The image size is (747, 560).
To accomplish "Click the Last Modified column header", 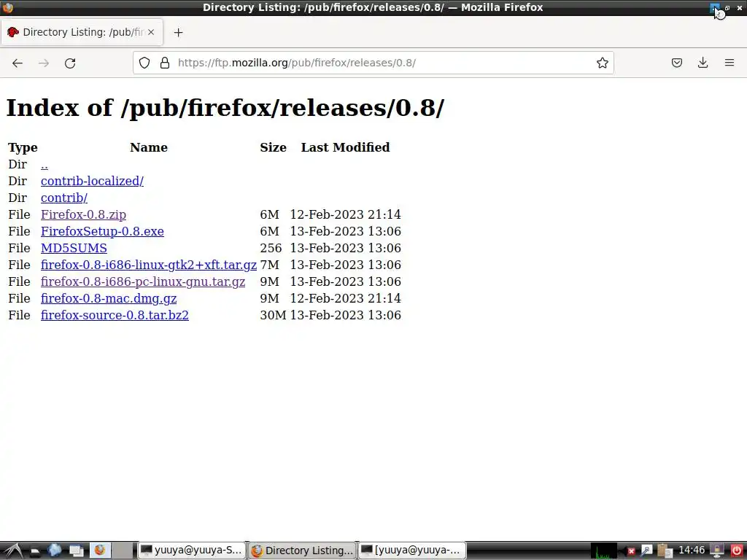I will pyautogui.click(x=345, y=147).
